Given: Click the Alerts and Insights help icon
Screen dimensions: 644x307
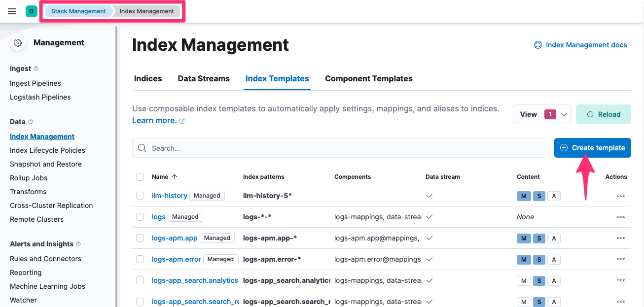Looking at the screenshot, I should [78, 244].
